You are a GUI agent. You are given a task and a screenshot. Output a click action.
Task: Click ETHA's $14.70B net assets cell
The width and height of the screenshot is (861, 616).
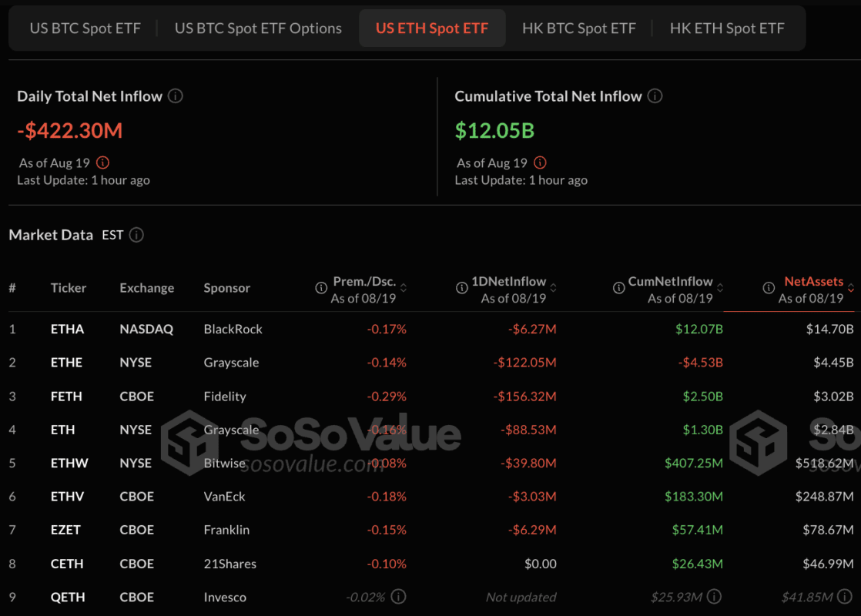pos(829,329)
